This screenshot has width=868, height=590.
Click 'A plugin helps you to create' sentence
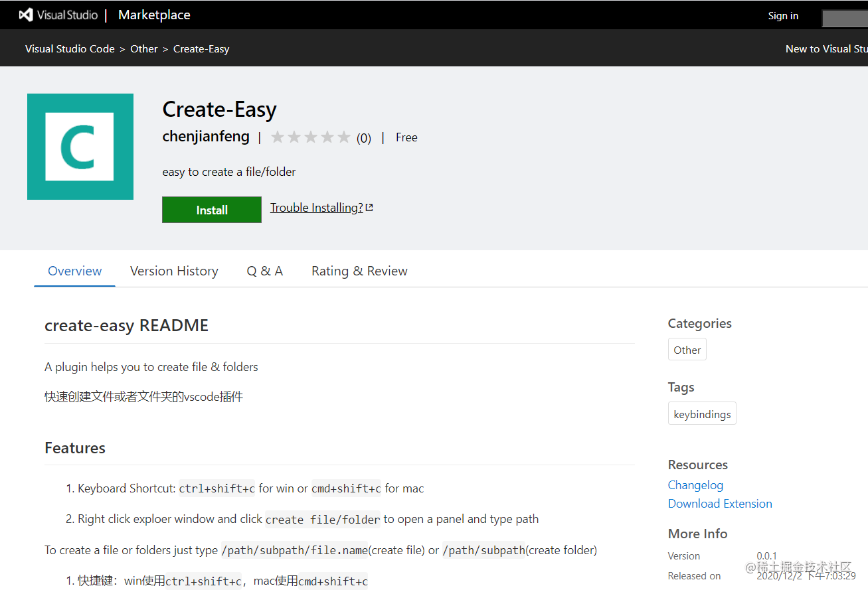coord(151,367)
